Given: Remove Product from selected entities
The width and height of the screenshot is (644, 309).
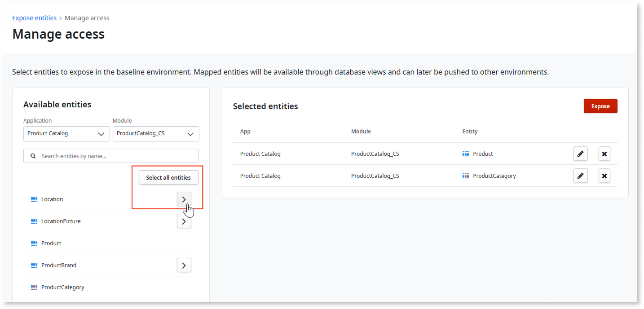Looking at the screenshot, I should [604, 154].
